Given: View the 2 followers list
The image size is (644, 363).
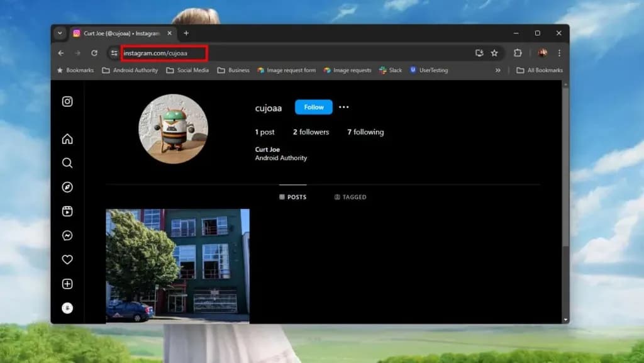Looking at the screenshot, I should click(311, 132).
